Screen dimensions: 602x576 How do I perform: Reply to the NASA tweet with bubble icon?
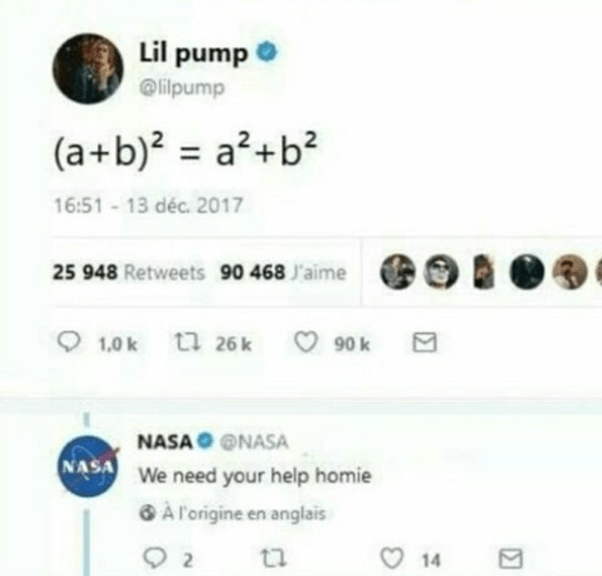pyautogui.click(x=155, y=558)
